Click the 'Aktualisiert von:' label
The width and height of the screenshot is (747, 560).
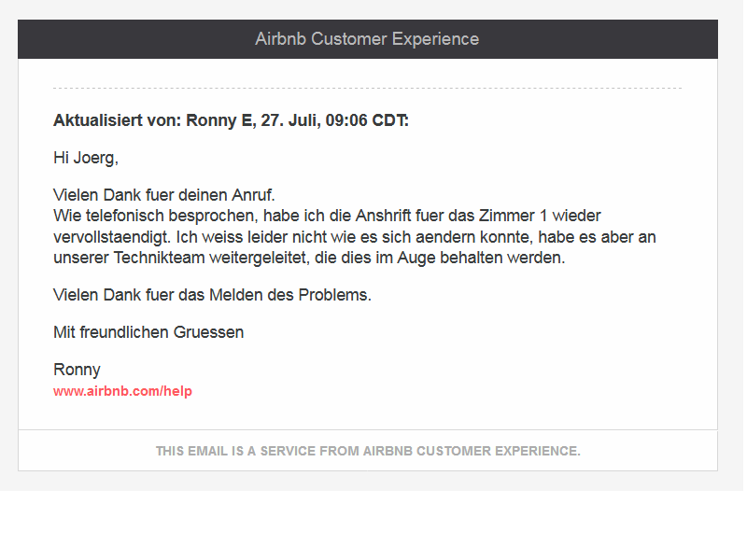point(118,120)
